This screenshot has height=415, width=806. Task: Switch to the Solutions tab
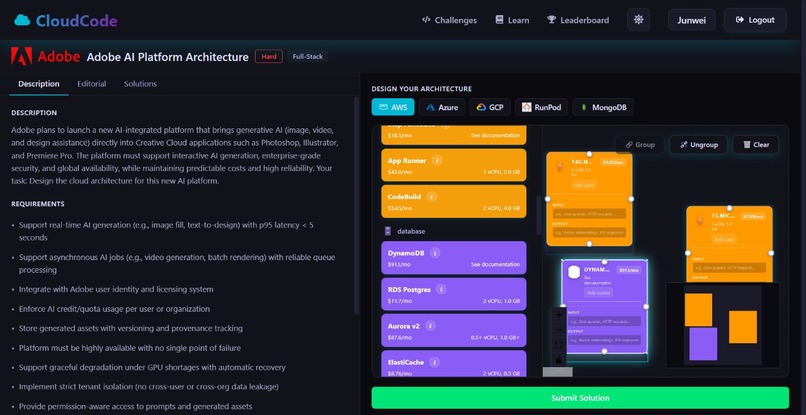[140, 84]
